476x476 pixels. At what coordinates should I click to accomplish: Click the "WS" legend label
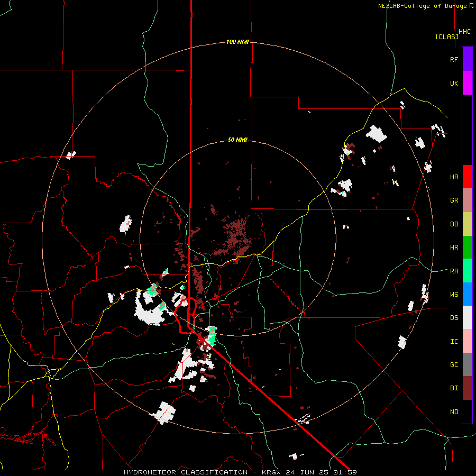(x=454, y=295)
